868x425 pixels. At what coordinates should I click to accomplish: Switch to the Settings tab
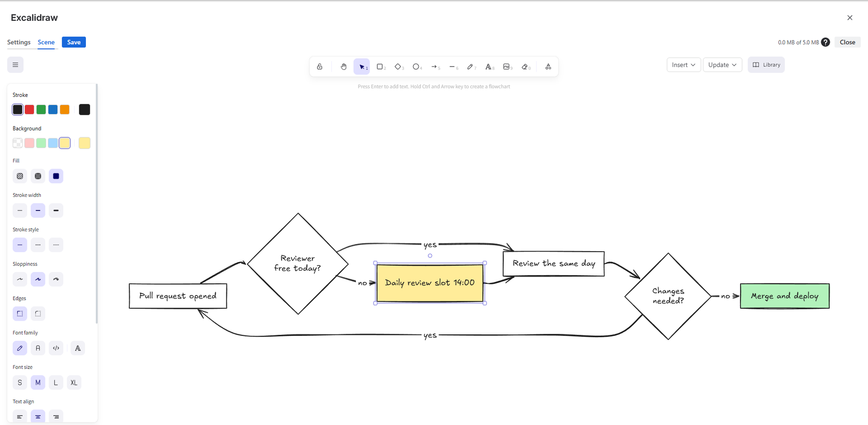tap(19, 42)
